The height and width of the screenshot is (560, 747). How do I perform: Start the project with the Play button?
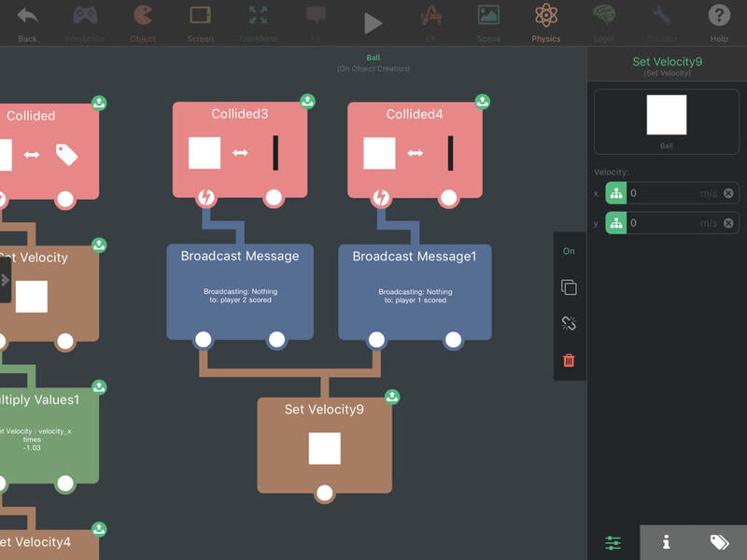pos(373,22)
